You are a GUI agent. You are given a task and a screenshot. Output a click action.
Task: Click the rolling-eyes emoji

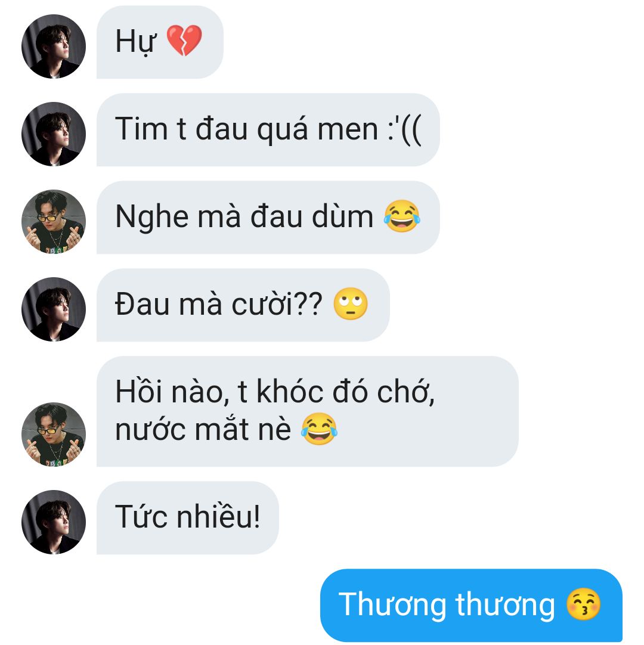click(351, 303)
